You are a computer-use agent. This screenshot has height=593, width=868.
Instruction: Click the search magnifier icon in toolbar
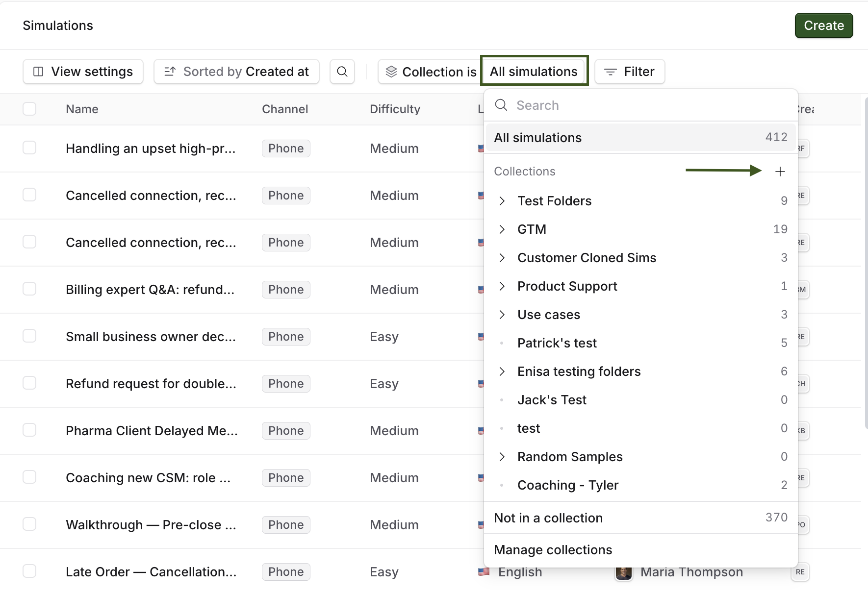(x=342, y=72)
